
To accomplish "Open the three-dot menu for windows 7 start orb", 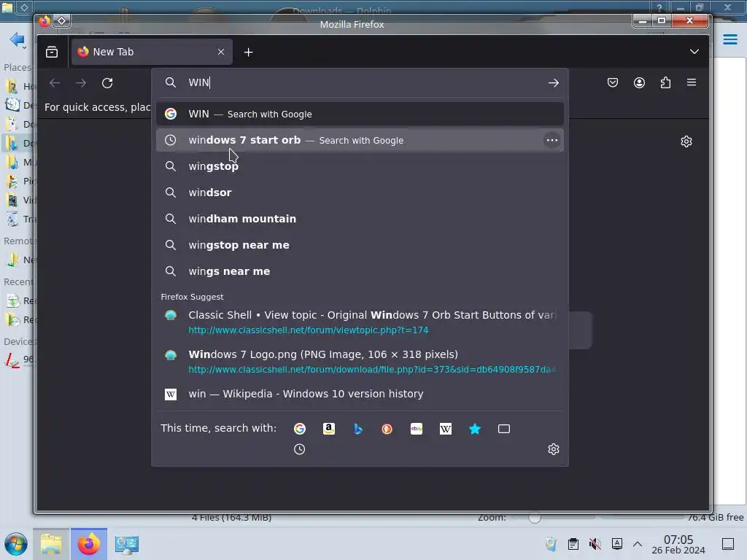I will click(x=551, y=141).
